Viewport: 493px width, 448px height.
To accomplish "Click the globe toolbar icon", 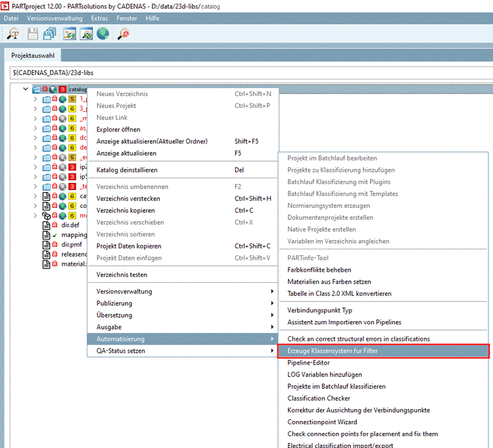I will [103, 34].
